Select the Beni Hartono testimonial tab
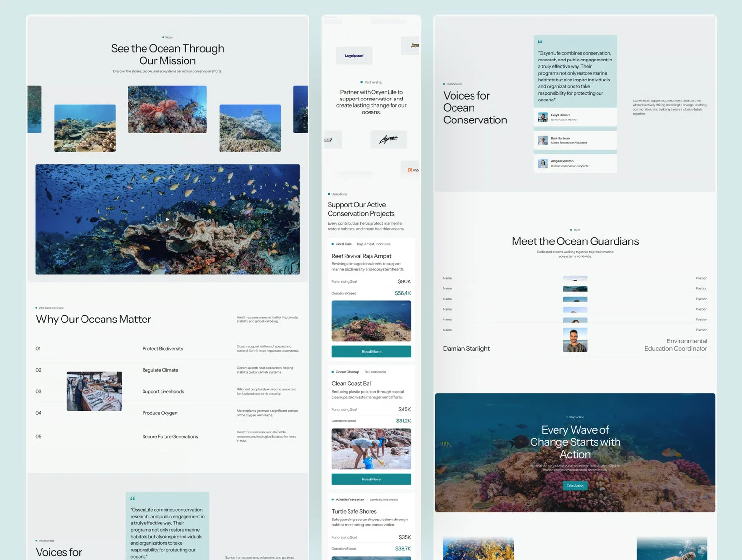 [575, 140]
